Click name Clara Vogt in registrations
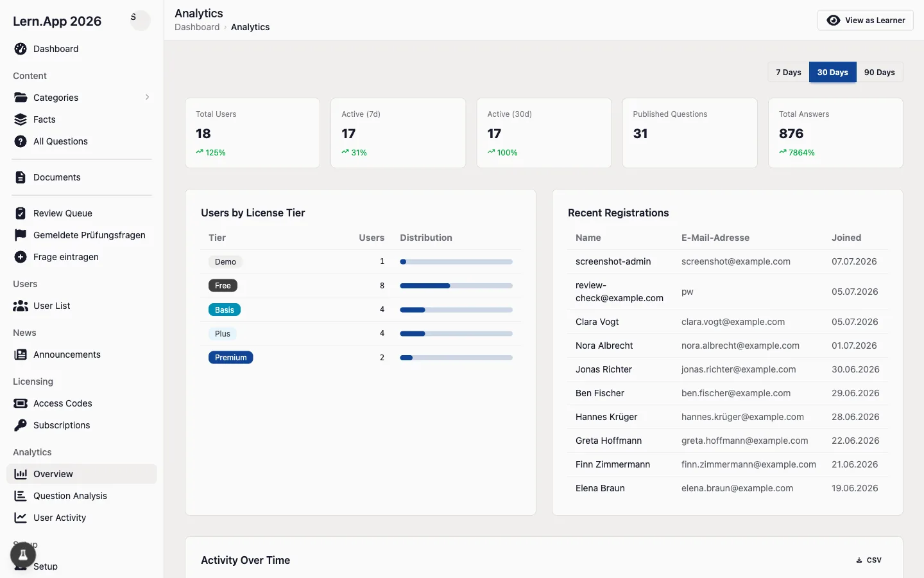This screenshot has width=924, height=578. tap(597, 322)
